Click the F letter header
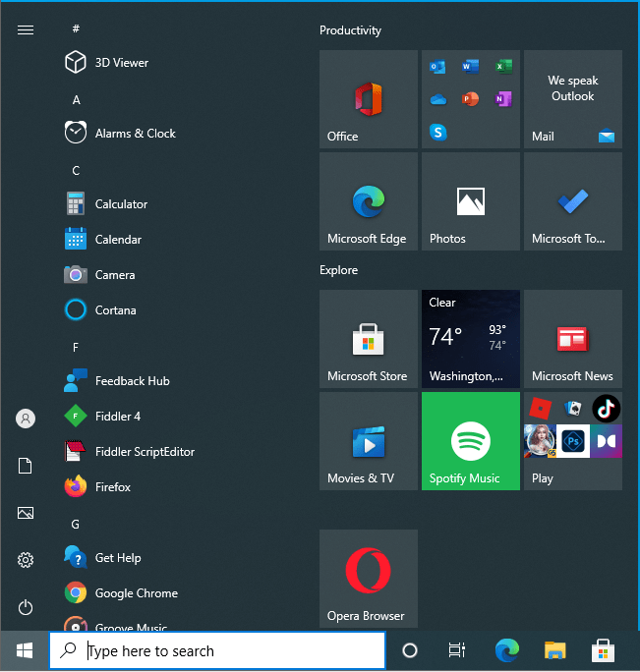This screenshot has height=672, width=640. tap(76, 347)
